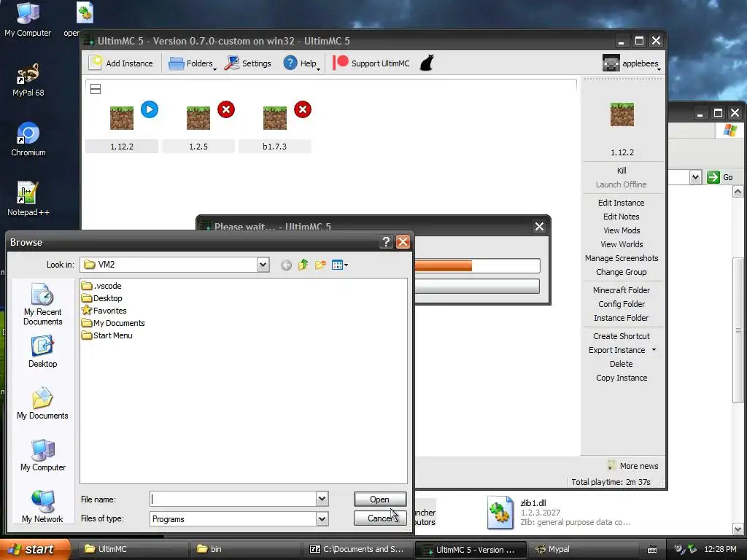
Task: Open the Help toolbar menu
Action: pyautogui.click(x=301, y=63)
